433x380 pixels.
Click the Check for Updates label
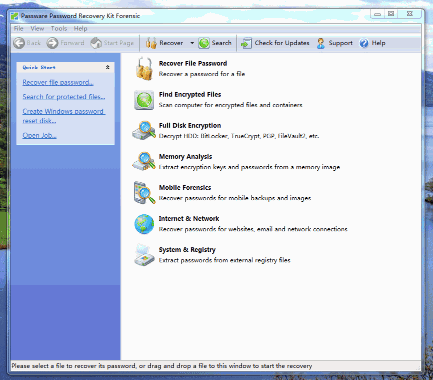[x=282, y=43]
